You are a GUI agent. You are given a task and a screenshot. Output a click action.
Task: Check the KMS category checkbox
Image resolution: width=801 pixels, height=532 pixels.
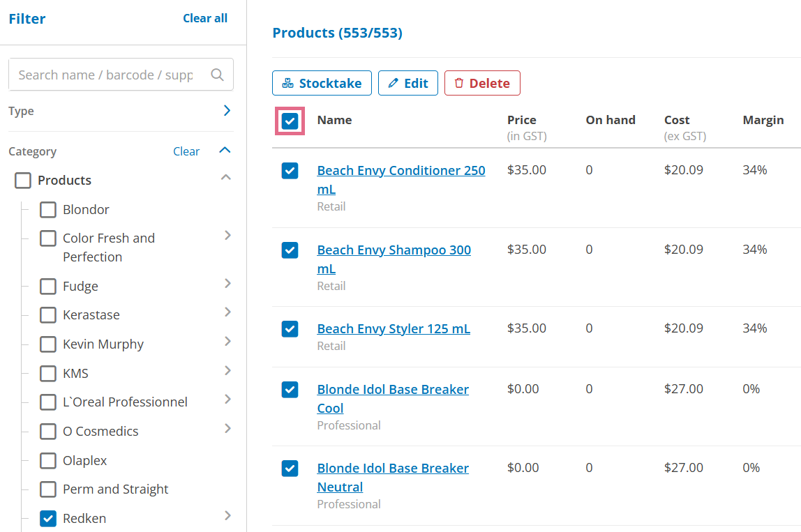pyautogui.click(x=48, y=373)
